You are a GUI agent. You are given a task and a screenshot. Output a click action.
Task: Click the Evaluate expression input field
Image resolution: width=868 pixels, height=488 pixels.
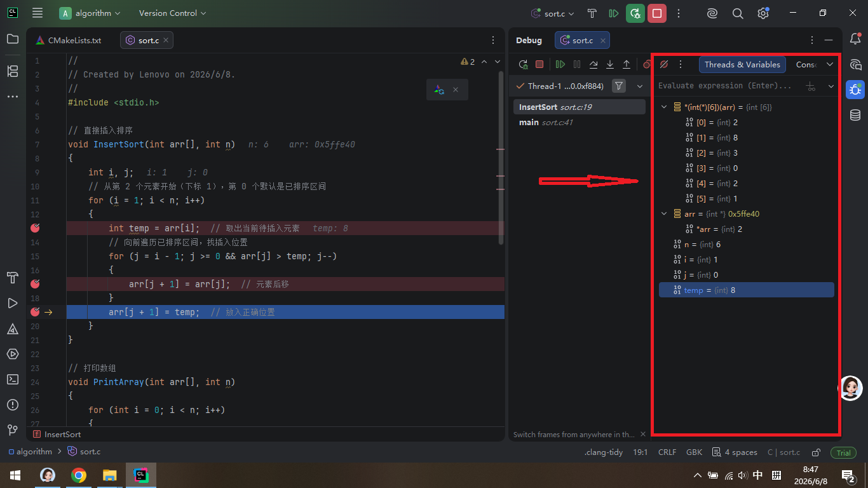coord(728,86)
